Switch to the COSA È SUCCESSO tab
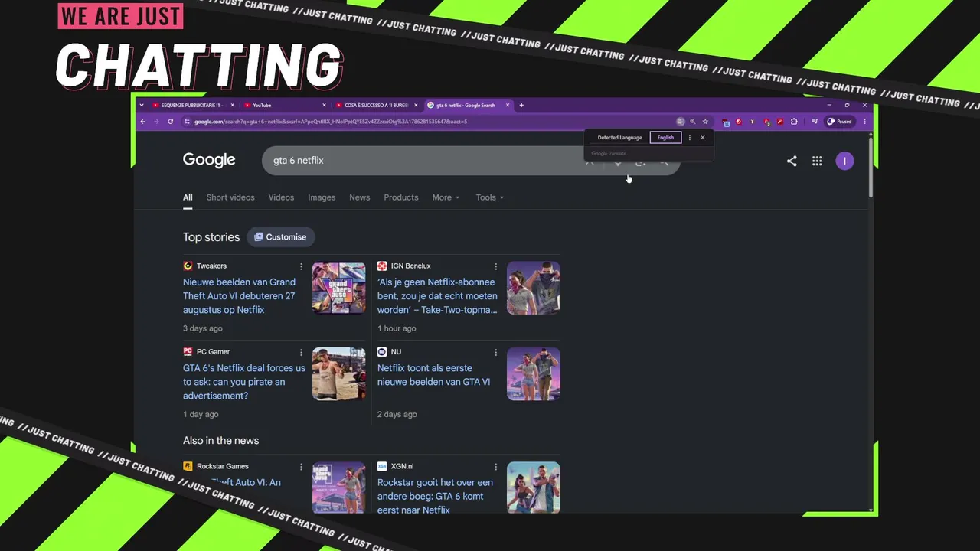Screen dimensions: 980x551 click(x=376, y=105)
